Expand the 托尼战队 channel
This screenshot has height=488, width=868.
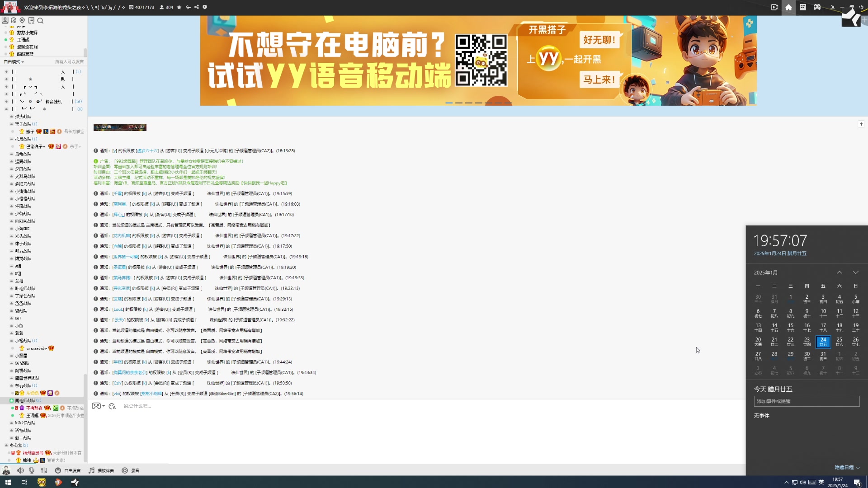click(23, 139)
